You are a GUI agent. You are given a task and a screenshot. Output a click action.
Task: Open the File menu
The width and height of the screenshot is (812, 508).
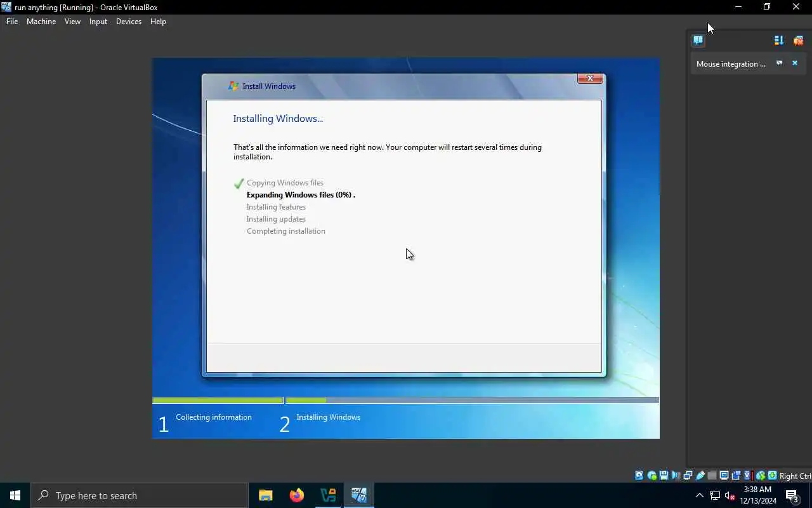coord(12,21)
